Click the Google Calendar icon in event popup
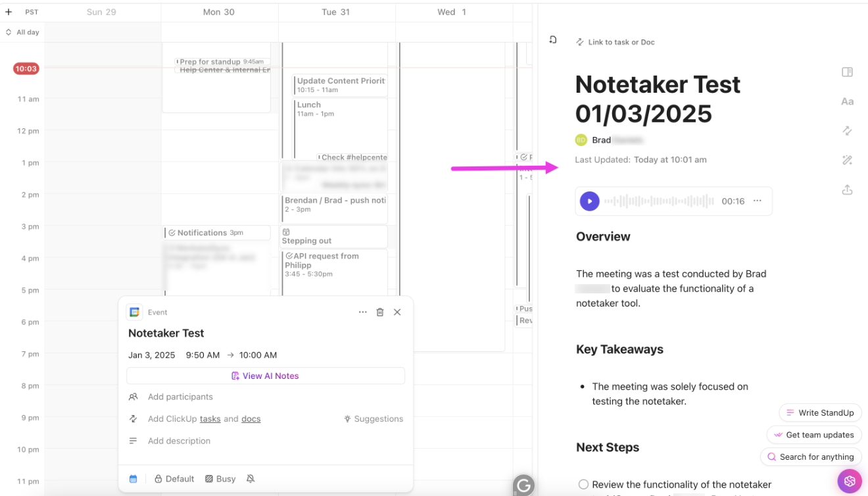 pyautogui.click(x=134, y=312)
